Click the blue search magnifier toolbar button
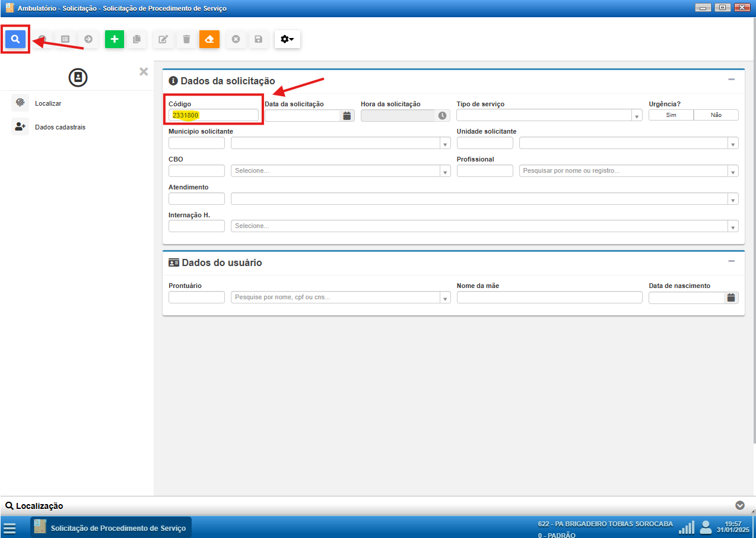 (x=15, y=39)
